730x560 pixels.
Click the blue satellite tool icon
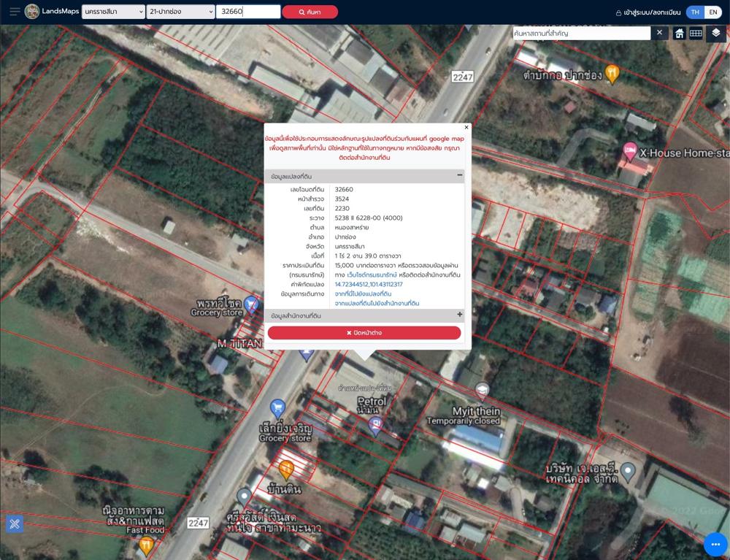click(15, 524)
